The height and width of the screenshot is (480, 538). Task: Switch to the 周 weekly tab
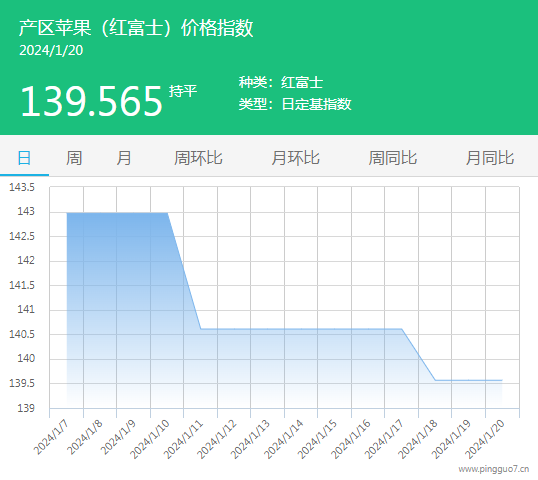(x=74, y=158)
